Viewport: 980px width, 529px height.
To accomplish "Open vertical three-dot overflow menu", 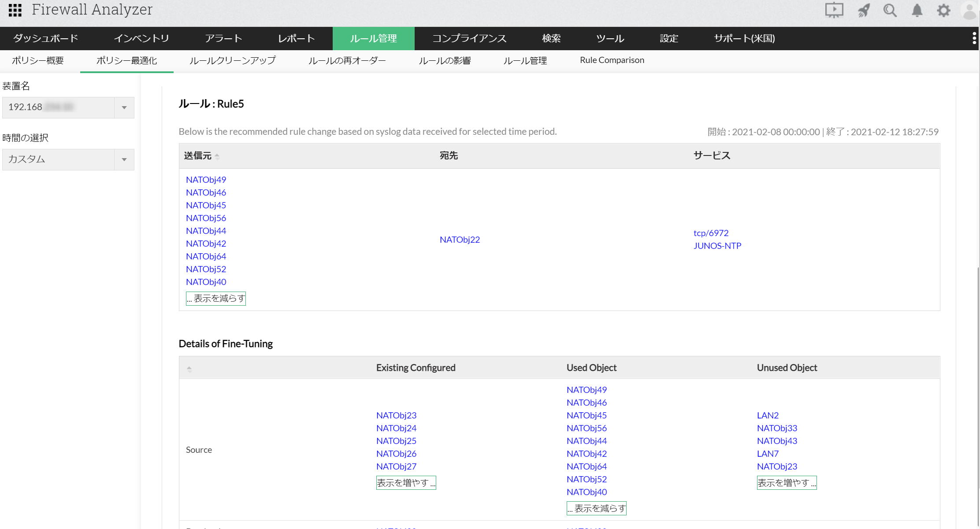I will [974, 38].
